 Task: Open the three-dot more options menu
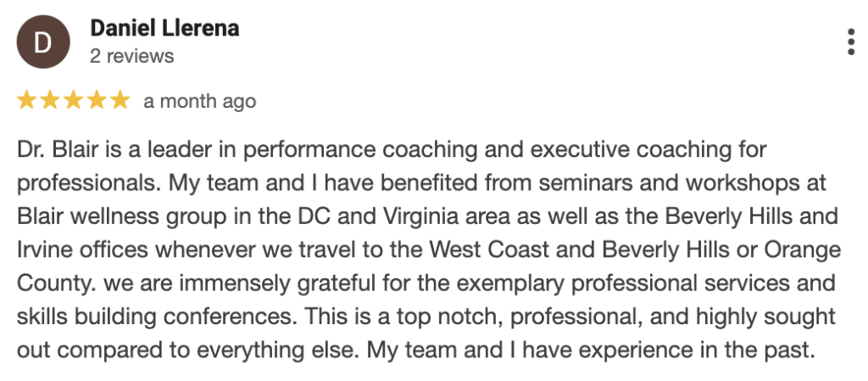click(x=851, y=42)
